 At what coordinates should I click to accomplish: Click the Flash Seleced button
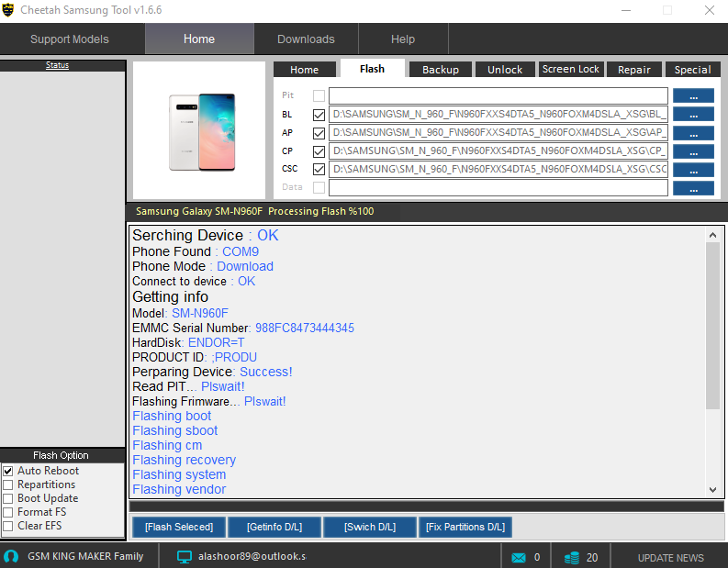click(179, 527)
